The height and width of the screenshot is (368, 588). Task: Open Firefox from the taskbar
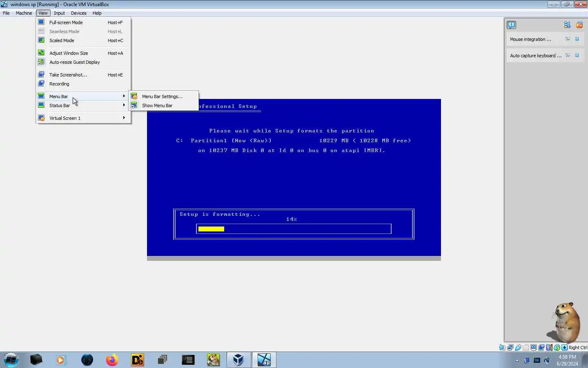point(112,360)
